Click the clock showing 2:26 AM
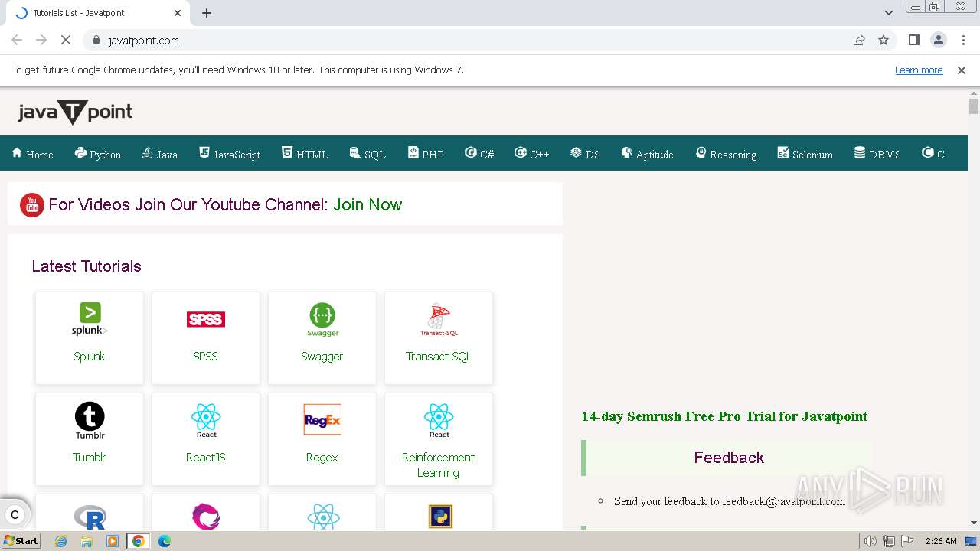 (941, 541)
